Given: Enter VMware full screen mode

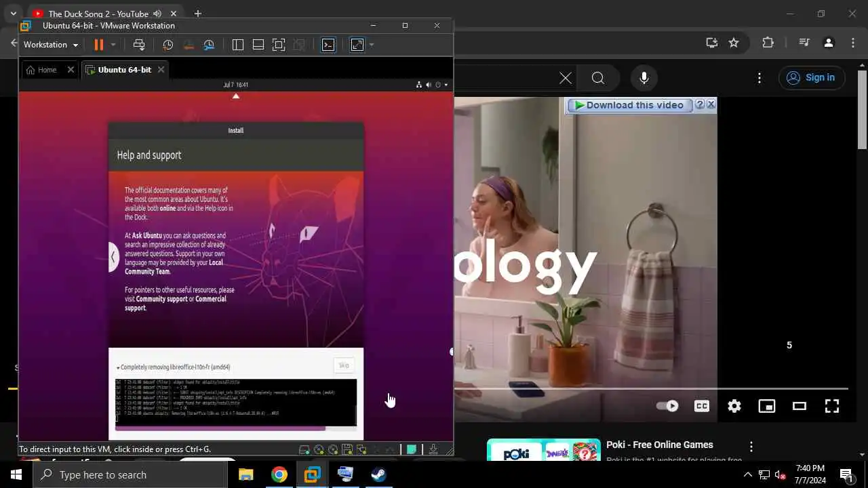Looking at the screenshot, I should [x=279, y=45].
